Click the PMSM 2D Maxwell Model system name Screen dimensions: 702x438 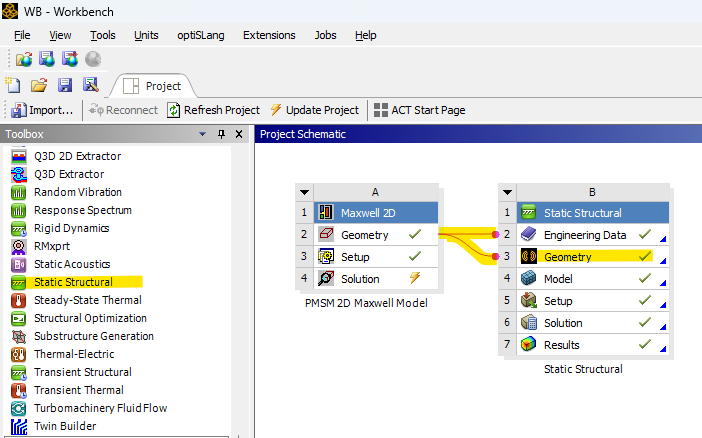(366, 303)
